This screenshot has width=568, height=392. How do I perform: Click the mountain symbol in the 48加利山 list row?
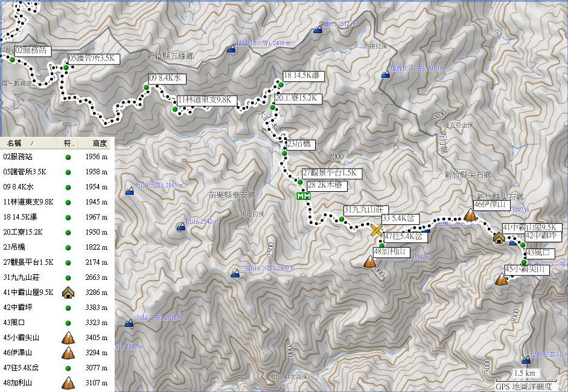[68, 383]
